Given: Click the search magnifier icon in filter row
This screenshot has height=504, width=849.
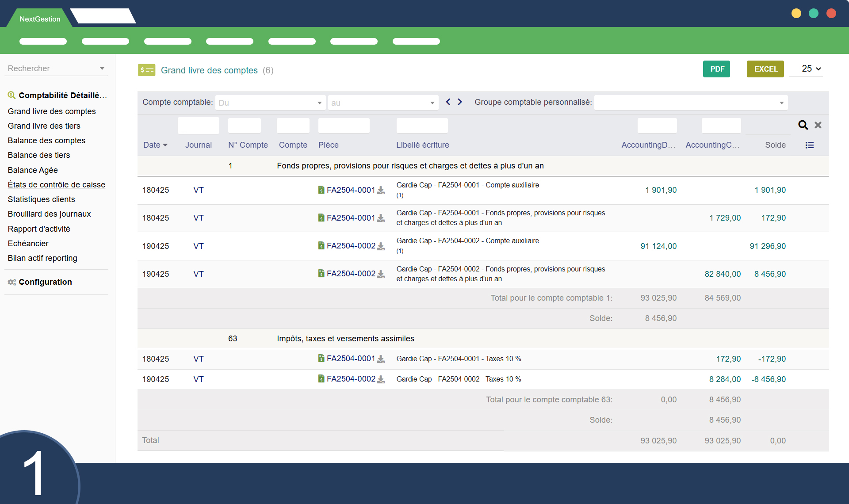Looking at the screenshot, I should [x=803, y=125].
